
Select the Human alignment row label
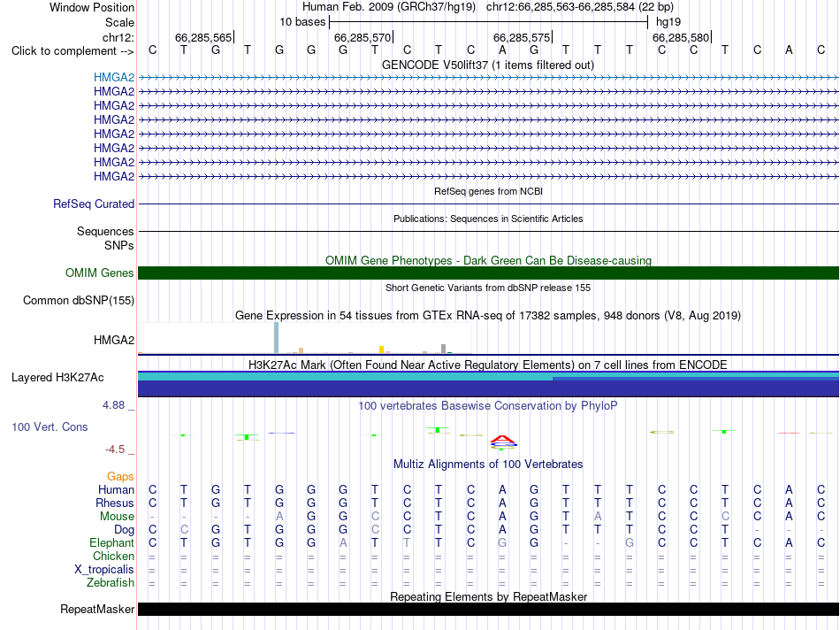coord(116,489)
